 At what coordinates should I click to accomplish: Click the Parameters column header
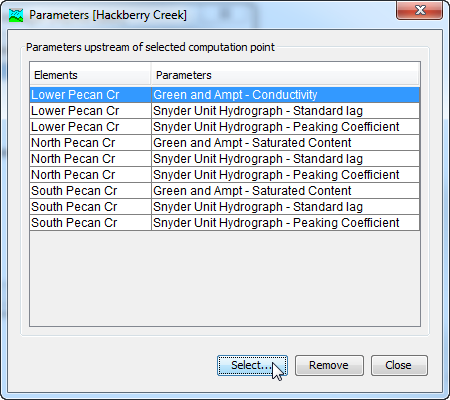pos(285,75)
